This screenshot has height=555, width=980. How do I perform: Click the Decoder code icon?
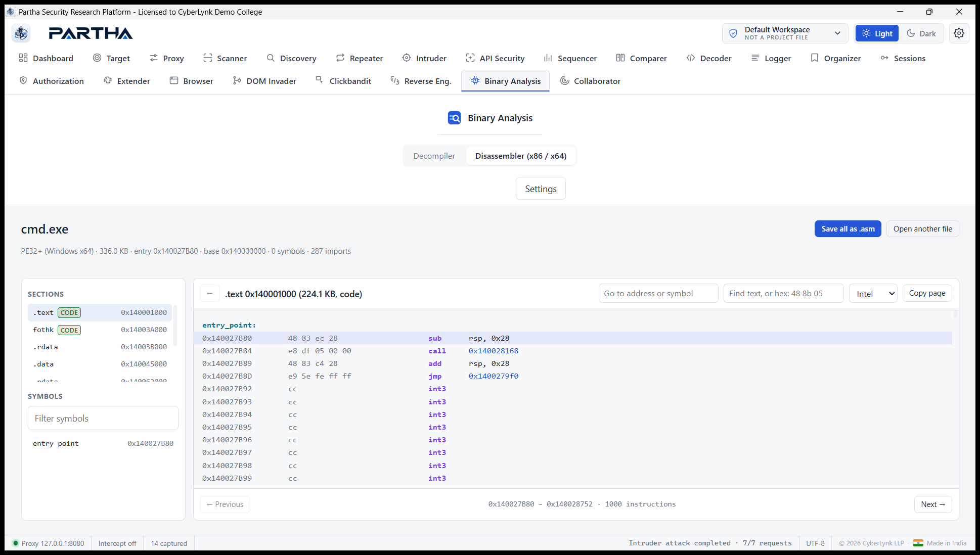pyautogui.click(x=691, y=58)
